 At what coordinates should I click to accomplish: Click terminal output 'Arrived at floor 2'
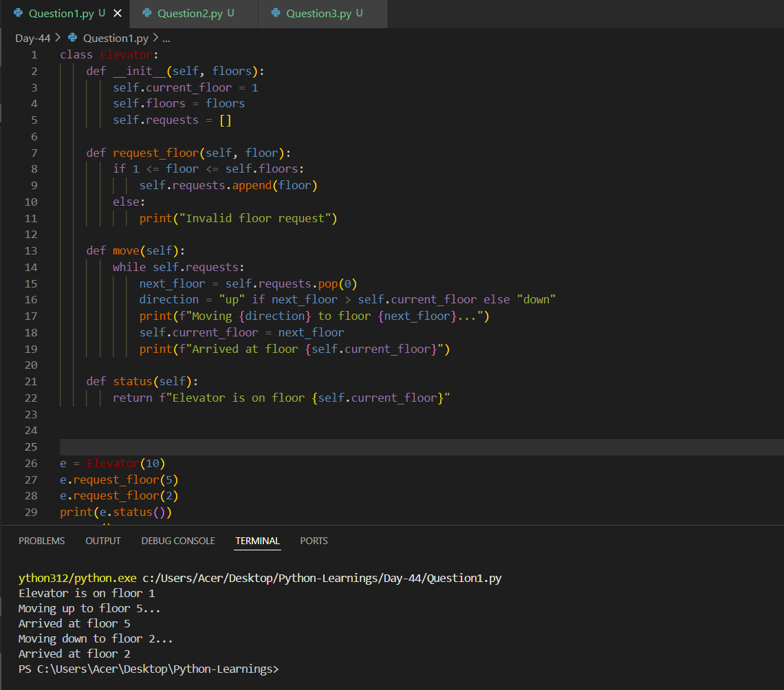pos(74,654)
